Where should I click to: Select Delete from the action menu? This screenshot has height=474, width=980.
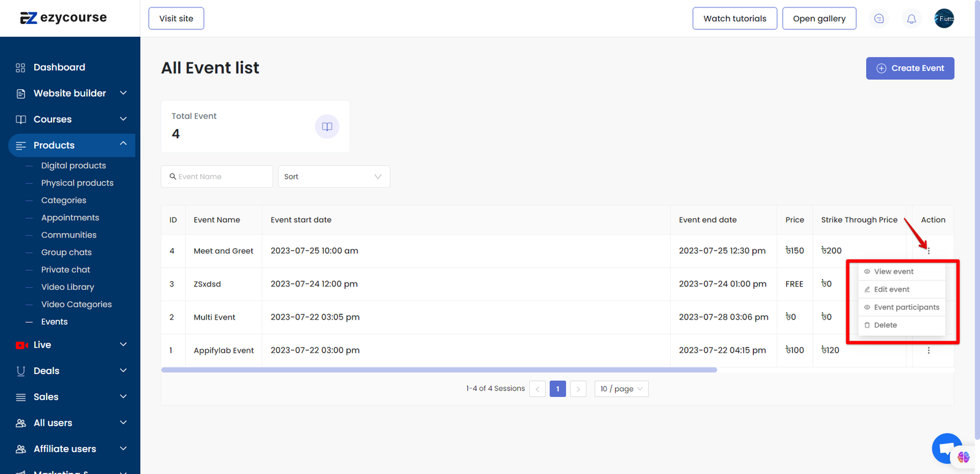pos(885,325)
